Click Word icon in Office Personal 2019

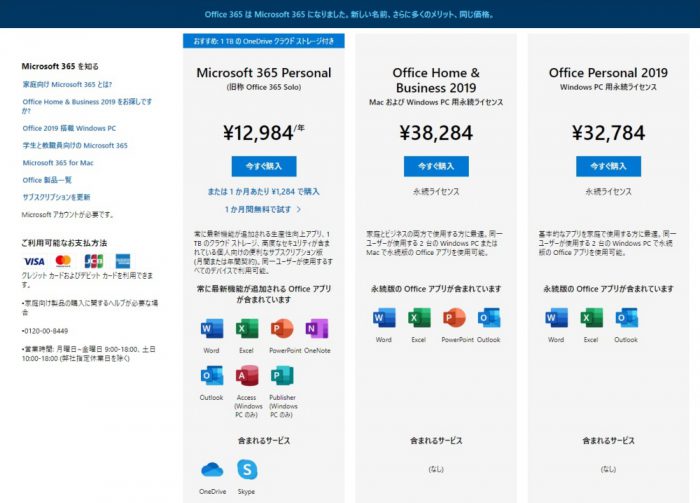point(556,318)
